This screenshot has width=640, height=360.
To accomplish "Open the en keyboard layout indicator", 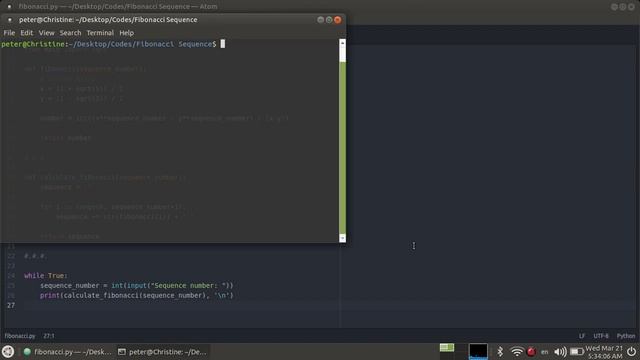I will tap(544, 351).
